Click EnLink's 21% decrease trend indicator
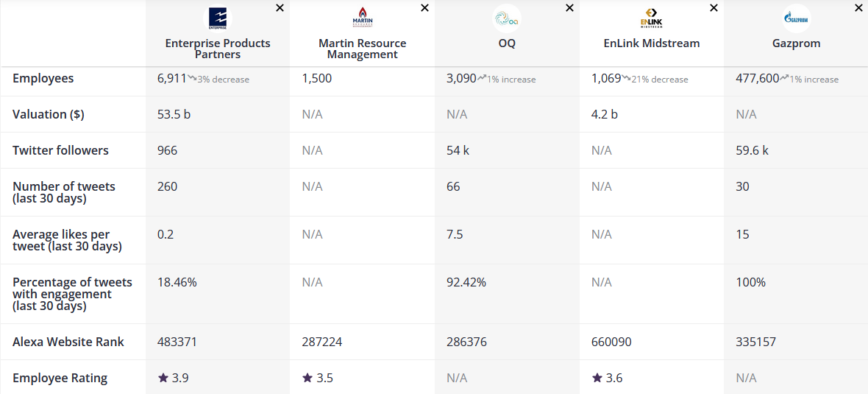This screenshot has width=868, height=394. (655, 79)
